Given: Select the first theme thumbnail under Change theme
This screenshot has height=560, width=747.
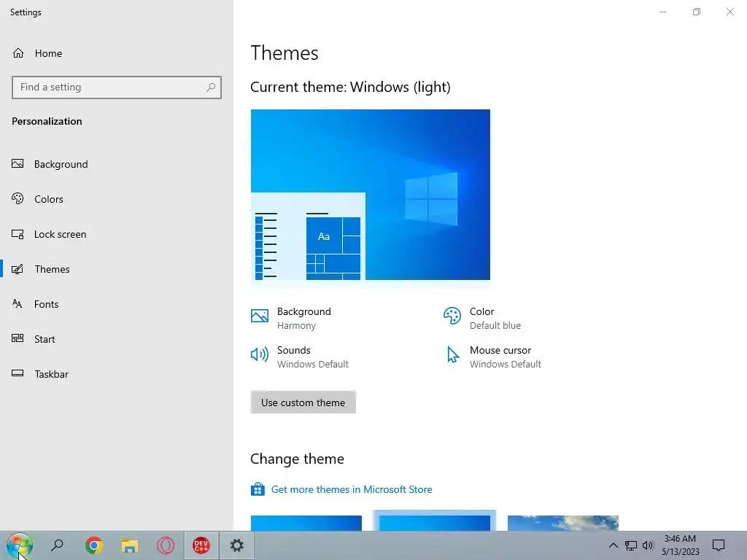Looking at the screenshot, I should pos(306,523).
